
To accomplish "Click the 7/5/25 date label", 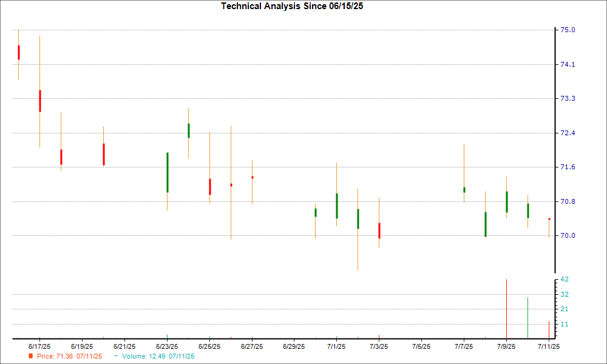I will pyautogui.click(x=421, y=346).
